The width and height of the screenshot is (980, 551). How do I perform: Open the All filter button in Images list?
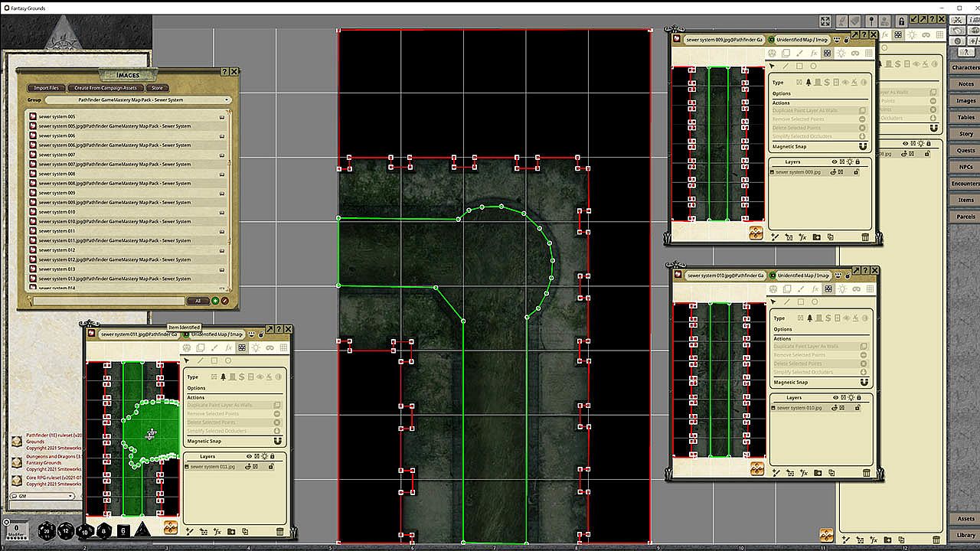(198, 301)
